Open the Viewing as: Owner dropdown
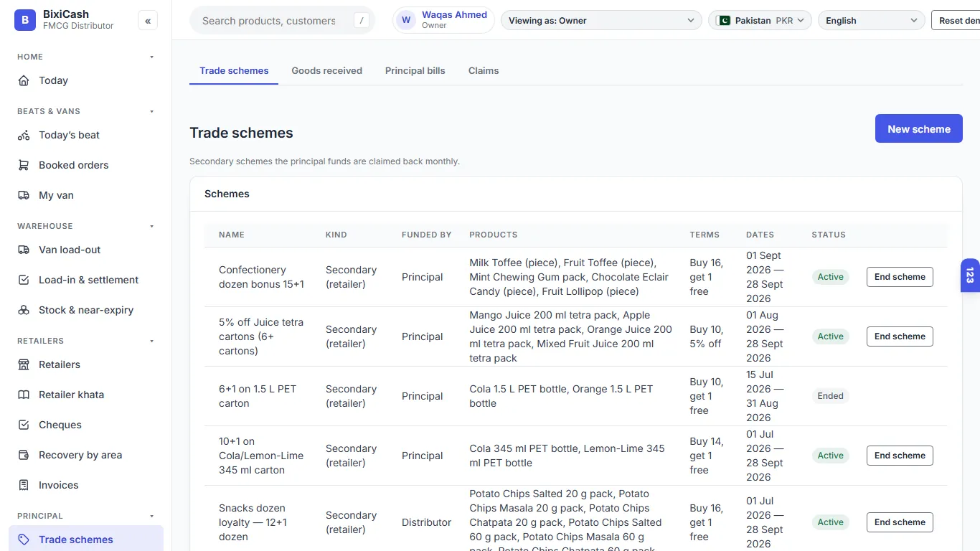 (601, 20)
